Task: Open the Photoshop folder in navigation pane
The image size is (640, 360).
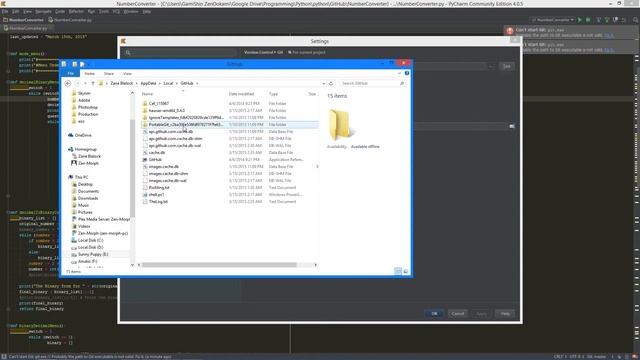Action: tap(88, 107)
